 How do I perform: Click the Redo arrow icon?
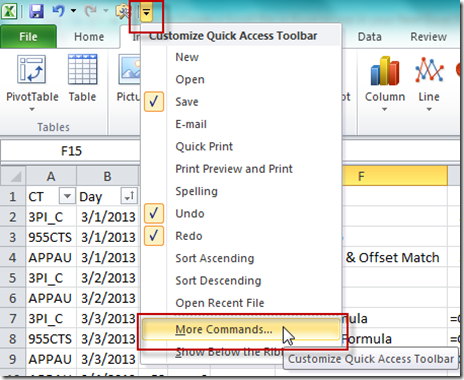[90, 11]
